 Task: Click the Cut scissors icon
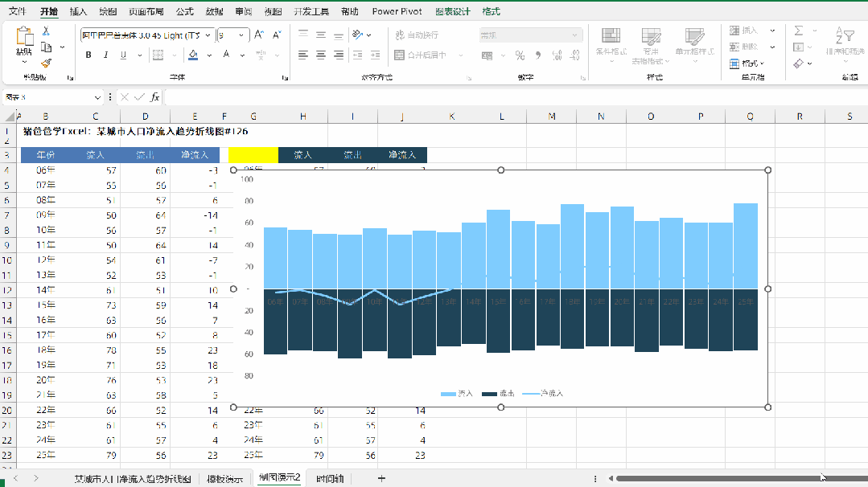point(46,31)
